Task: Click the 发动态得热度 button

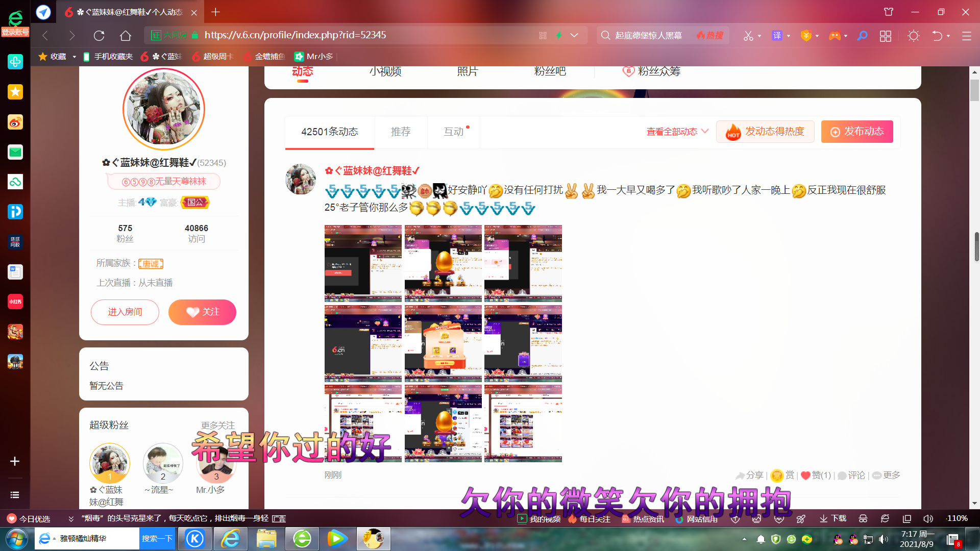Action: [x=765, y=132]
